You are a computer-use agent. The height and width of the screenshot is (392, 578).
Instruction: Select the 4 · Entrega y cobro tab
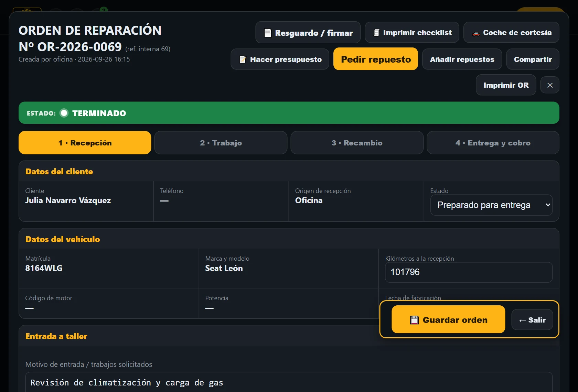[x=493, y=143]
